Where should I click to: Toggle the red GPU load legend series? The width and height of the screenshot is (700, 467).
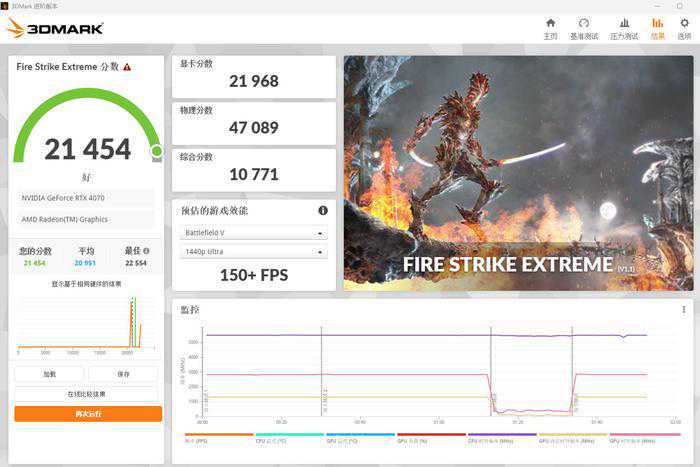(431, 435)
